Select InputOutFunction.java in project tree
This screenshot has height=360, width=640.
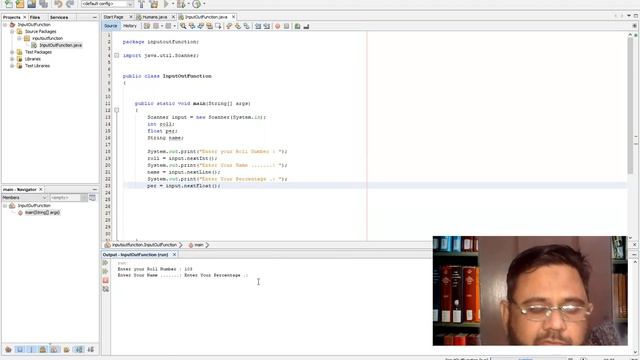60,45
